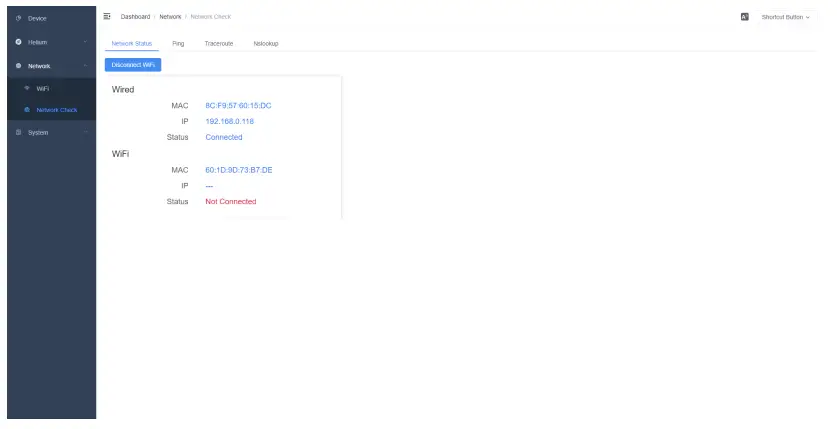The image size is (837, 429).
Task: Expand the System menu chevron
Action: click(x=85, y=132)
